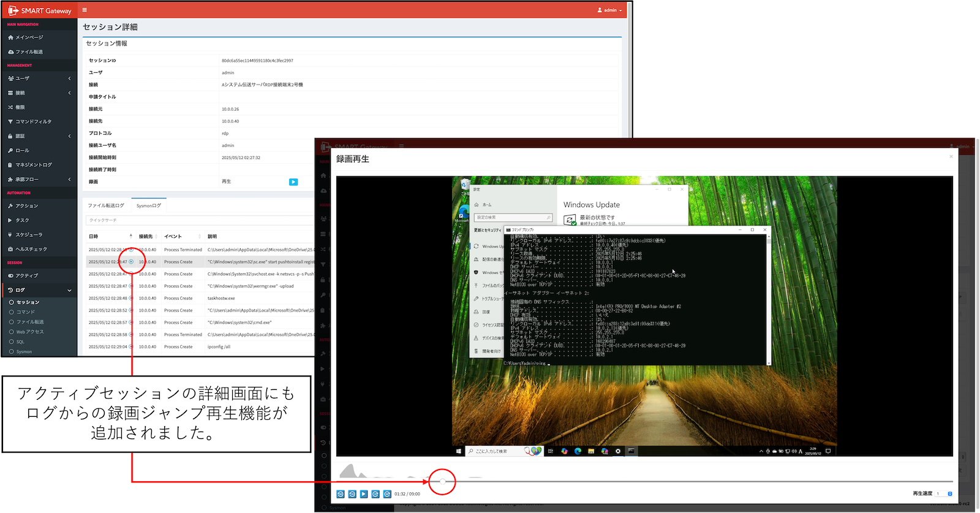980x513 pixels.
Task: Expand the 接続 sidebar chevron
Action: tap(69, 93)
